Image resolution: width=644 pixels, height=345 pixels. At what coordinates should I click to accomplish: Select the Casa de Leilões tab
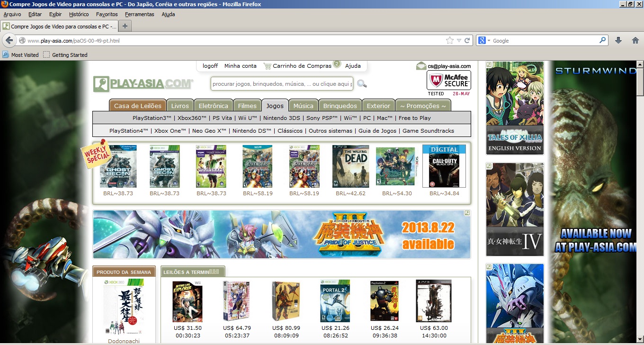pos(138,106)
